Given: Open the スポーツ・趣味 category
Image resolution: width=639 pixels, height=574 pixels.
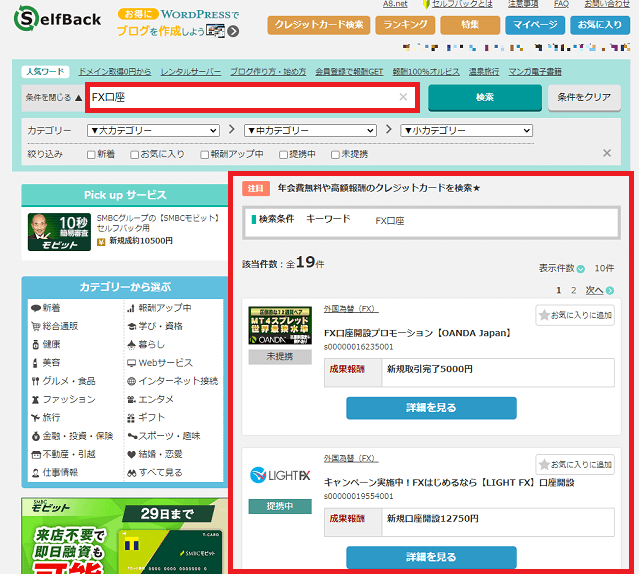Looking at the screenshot, I should (x=164, y=436).
